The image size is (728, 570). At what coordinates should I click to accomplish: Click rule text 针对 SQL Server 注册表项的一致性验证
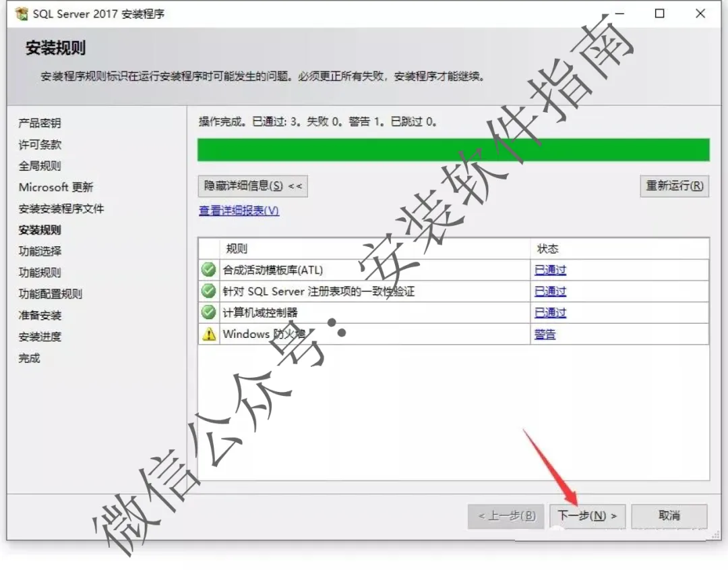318,291
